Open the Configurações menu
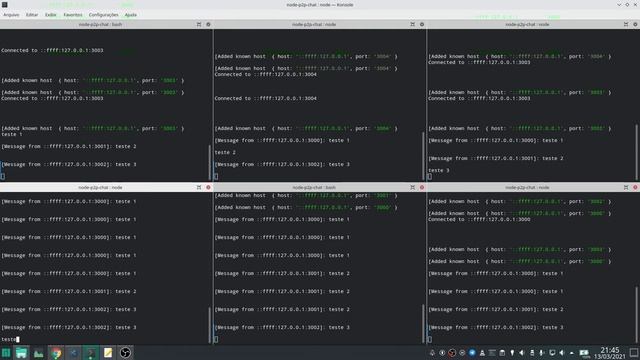The image size is (640, 360). tap(103, 15)
